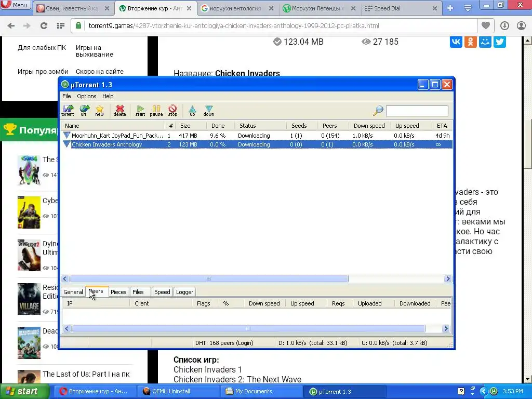Viewport: 532px width, 399px height.
Task: Open tab list menu icon
Action: (x=468, y=8)
